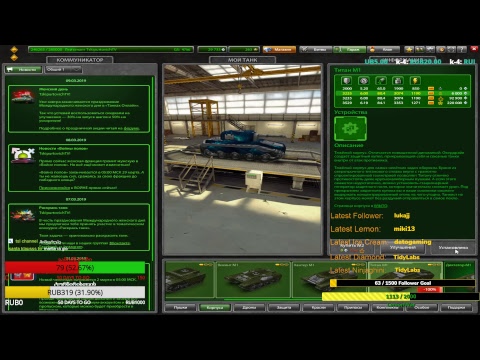480x360 pixels.
Task: Click the Улучшения upgrades button
Action: tap(403, 248)
